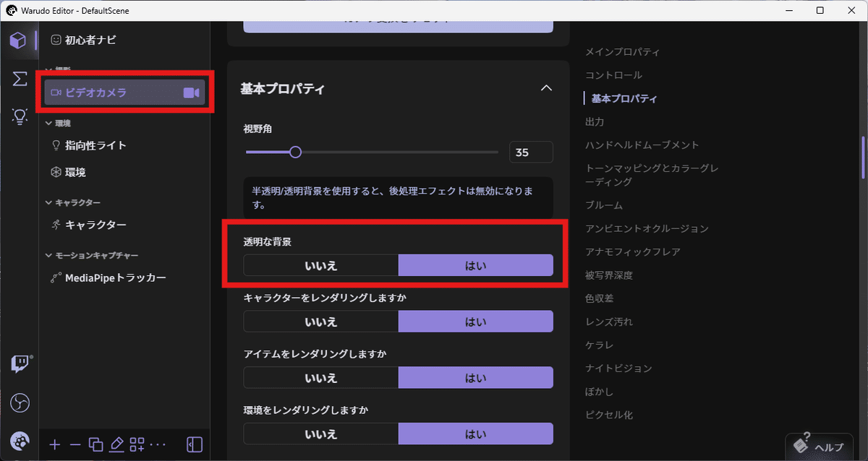This screenshot has width=868, height=461.
Task: Select the 環境 asset row
Action: point(124,172)
